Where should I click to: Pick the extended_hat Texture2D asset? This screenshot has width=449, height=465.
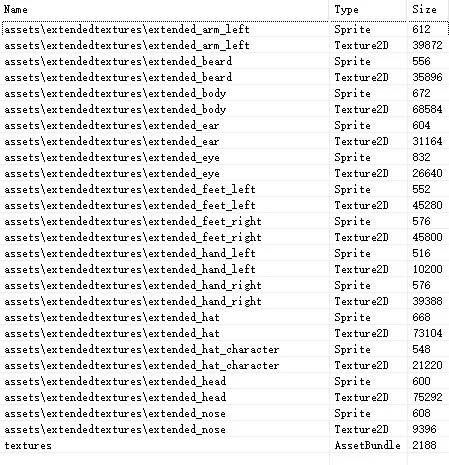pos(224,333)
